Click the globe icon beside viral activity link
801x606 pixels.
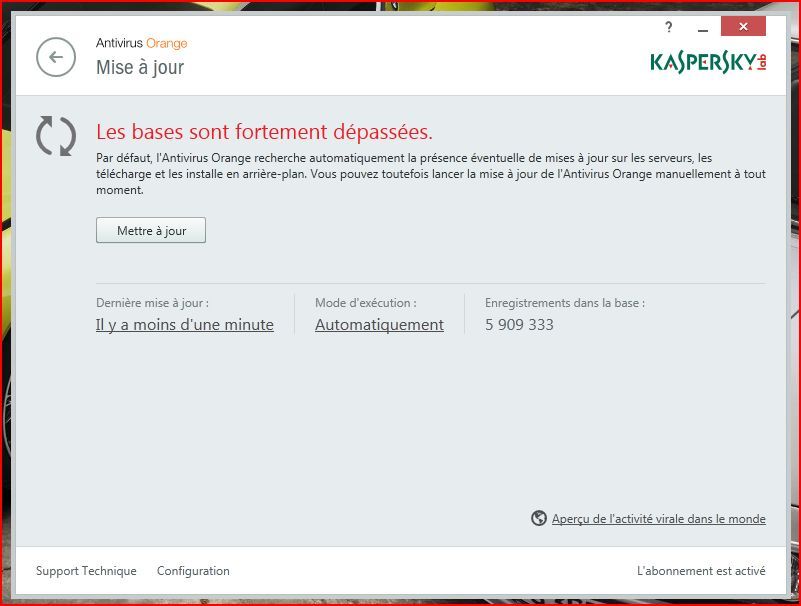tap(539, 518)
